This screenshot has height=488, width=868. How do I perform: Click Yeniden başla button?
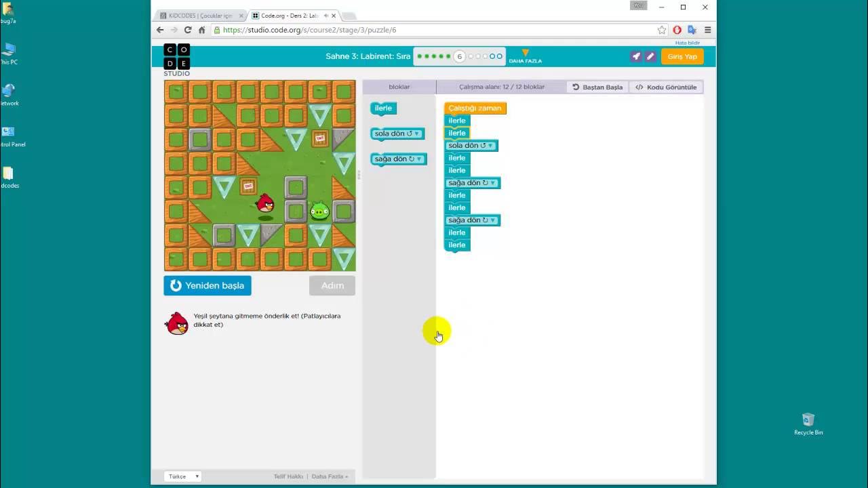coord(208,285)
